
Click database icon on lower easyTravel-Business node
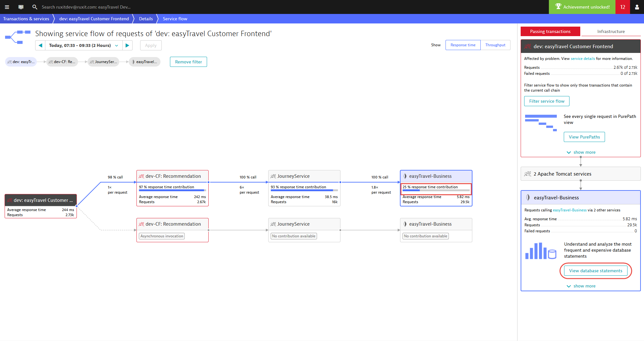(405, 224)
